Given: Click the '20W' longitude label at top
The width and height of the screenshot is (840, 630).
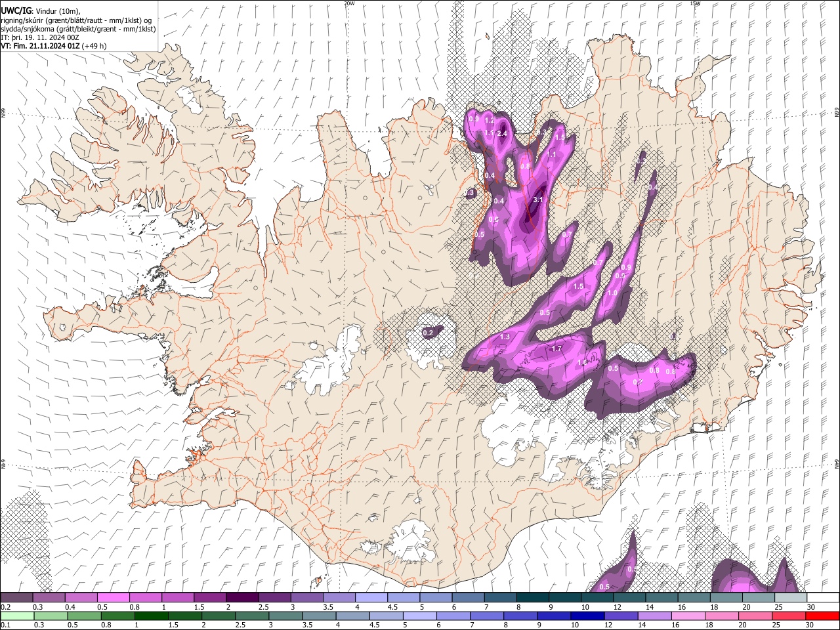Looking at the screenshot, I should pos(349,3).
